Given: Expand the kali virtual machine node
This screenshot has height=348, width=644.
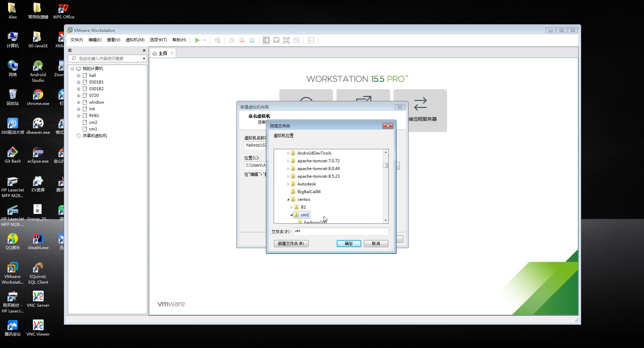Looking at the screenshot, I should click(79, 75).
